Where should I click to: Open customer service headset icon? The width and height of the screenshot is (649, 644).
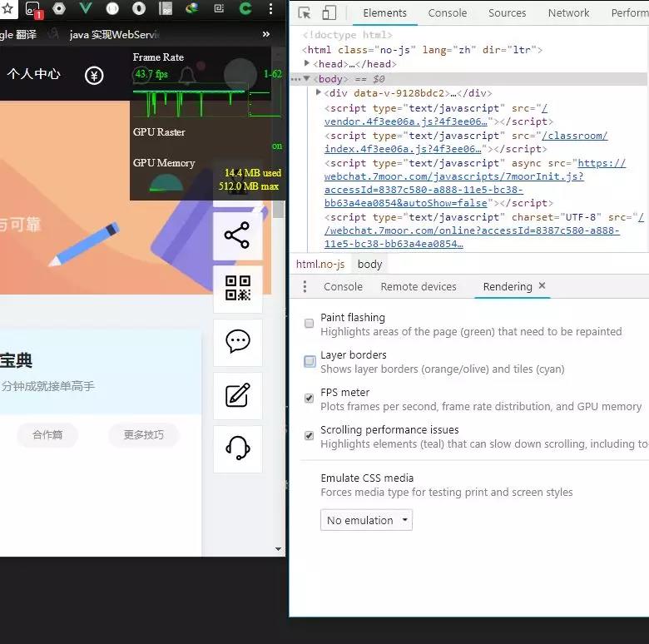pyautogui.click(x=237, y=448)
